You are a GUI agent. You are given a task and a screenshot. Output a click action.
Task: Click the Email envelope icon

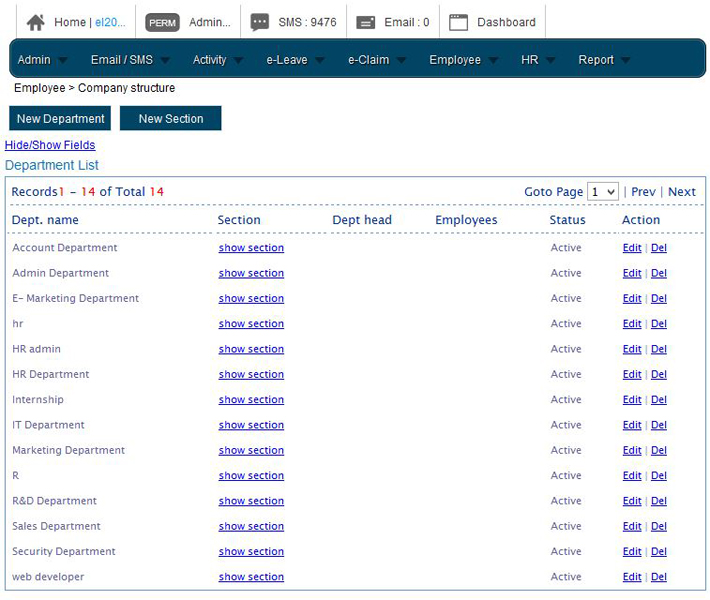365,22
